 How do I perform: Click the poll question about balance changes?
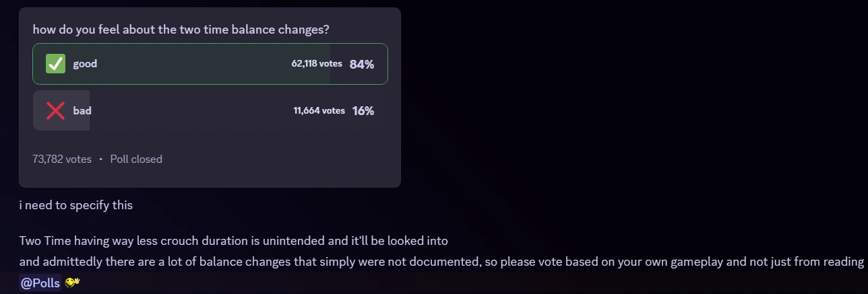tap(181, 30)
